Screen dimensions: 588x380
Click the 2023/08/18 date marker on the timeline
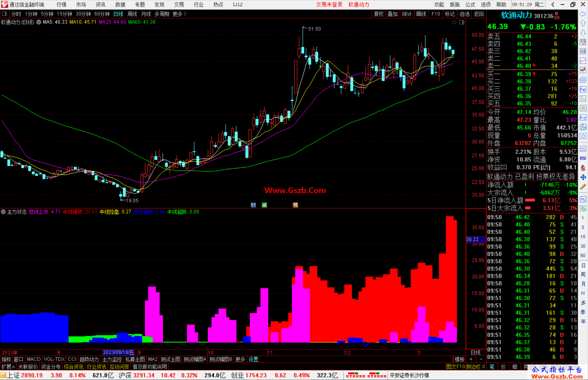[118, 352]
